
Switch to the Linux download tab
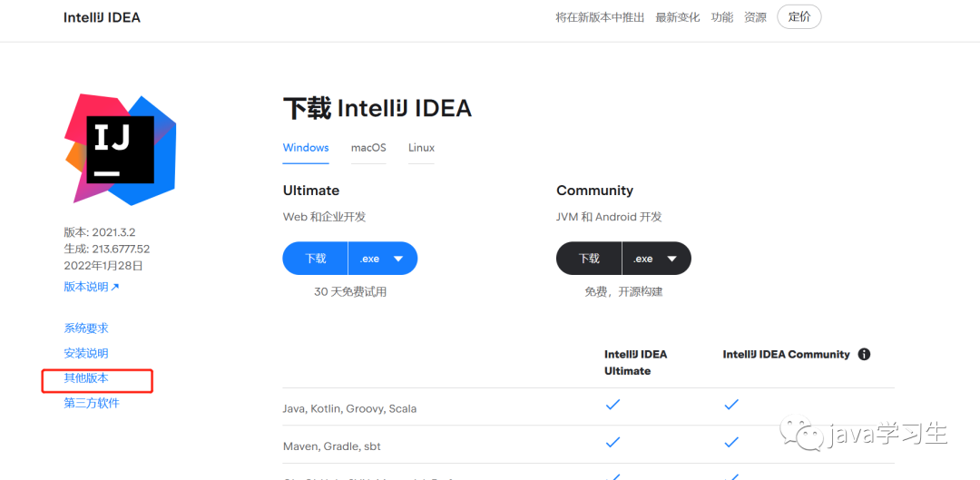pos(421,148)
